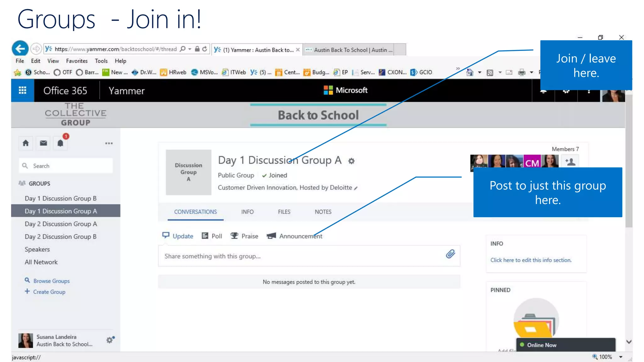
Task: Toggle the Joined membership status
Action: point(275,175)
